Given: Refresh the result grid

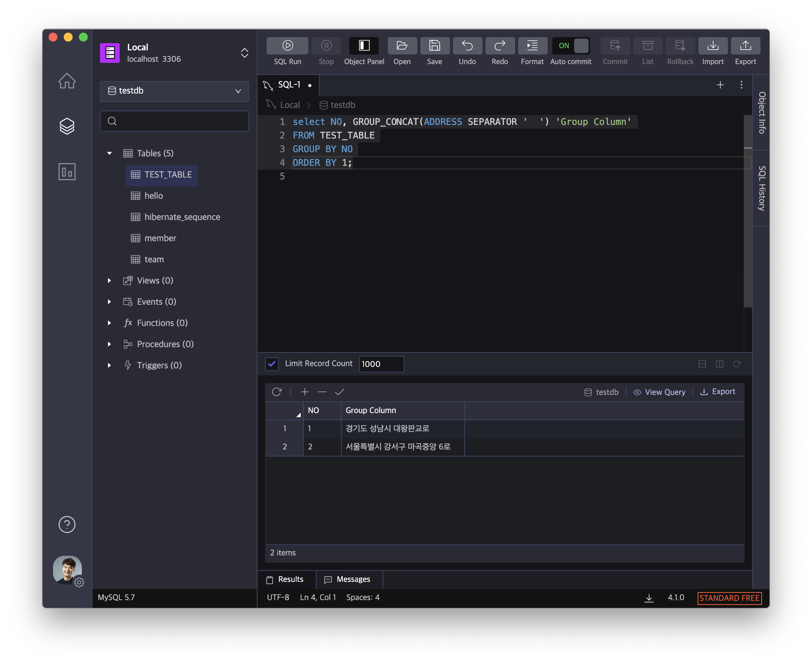Looking at the screenshot, I should 276,392.
